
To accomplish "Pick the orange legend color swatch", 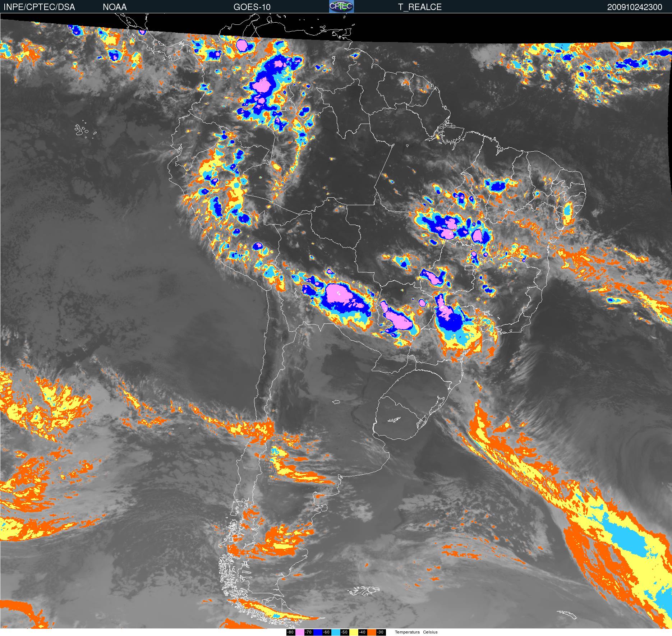I will pyautogui.click(x=372, y=632).
